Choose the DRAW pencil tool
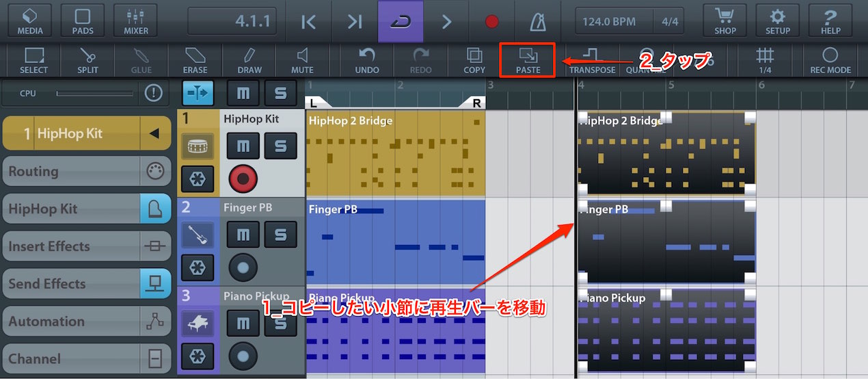The width and height of the screenshot is (868, 379). [249, 60]
